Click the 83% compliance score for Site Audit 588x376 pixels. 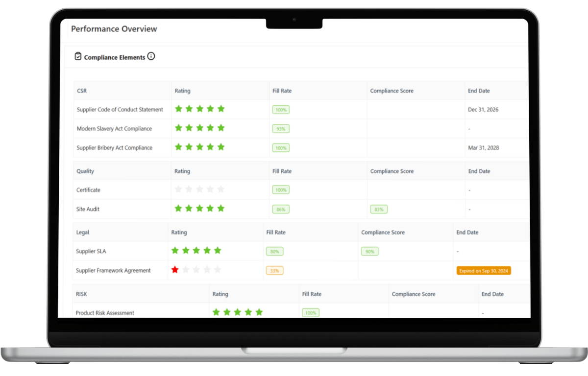(379, 209)
